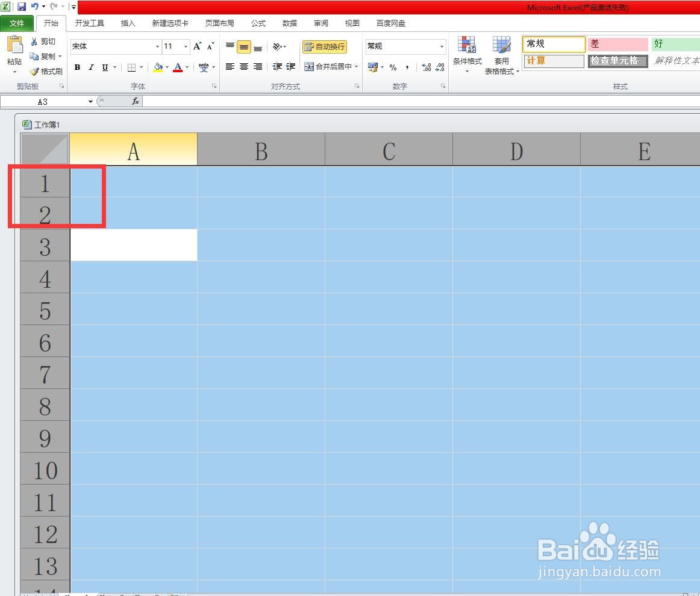Click the accounting number format icon
The width and height of the screenshot is (700, 596).
(x=373, y=67)
